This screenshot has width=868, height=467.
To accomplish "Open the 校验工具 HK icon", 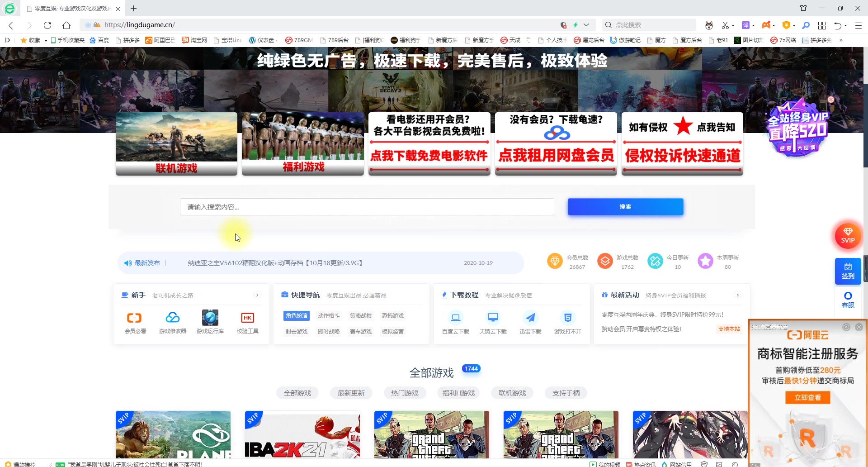I will (x=248, y=322).
